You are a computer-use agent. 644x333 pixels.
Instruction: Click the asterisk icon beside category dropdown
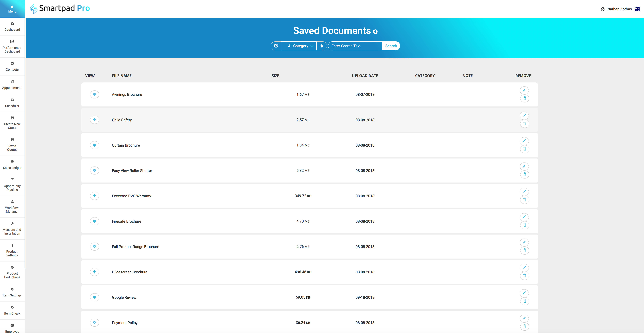click(322, 46)
